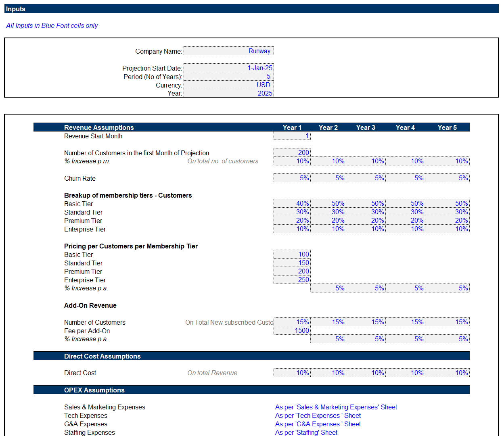Viewport: 504px width, 436px height.
Task: Select the Company Name cell containing Runway
Action: (x=228, y=51)
